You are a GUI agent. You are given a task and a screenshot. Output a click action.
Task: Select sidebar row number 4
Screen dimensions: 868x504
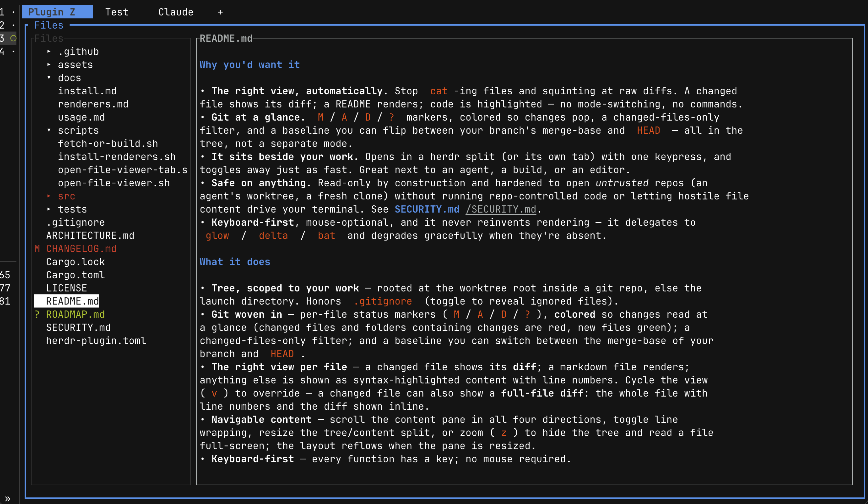click(x=8, y=51)
